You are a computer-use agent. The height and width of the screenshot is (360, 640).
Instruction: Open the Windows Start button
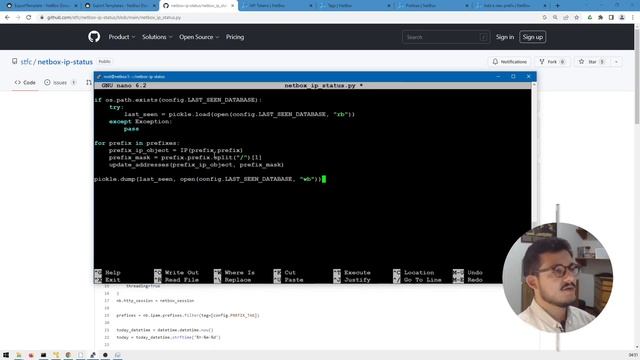click(x=6, y=355)
